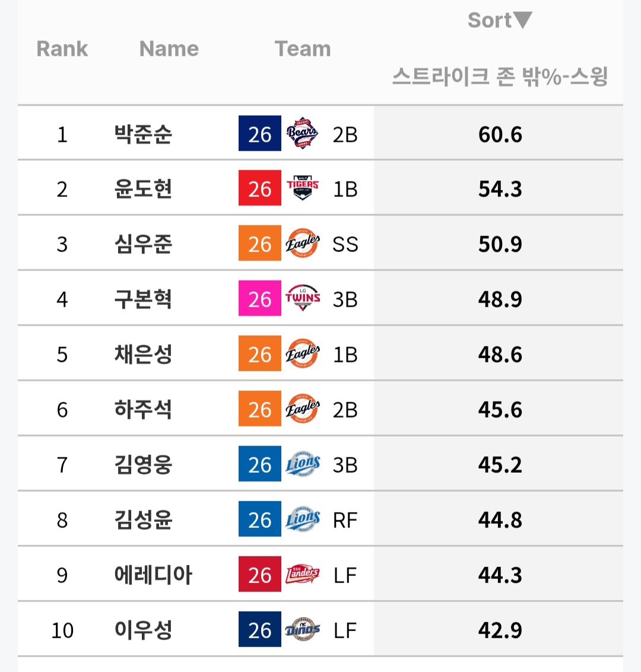The width and height of the screenshot is (641, 672).
Task: Click the Tigers logo in 윤도현's row
Action: pyautogui.click(x=302, y=189)
